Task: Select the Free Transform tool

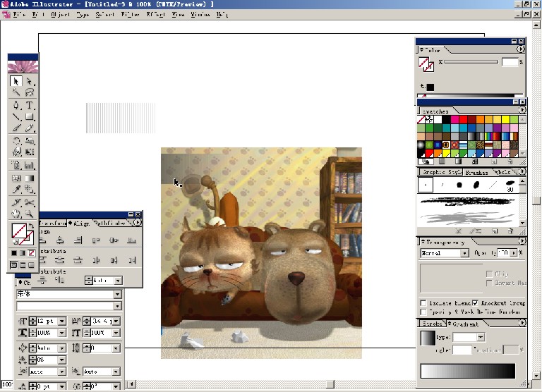Action: (30, 152)
